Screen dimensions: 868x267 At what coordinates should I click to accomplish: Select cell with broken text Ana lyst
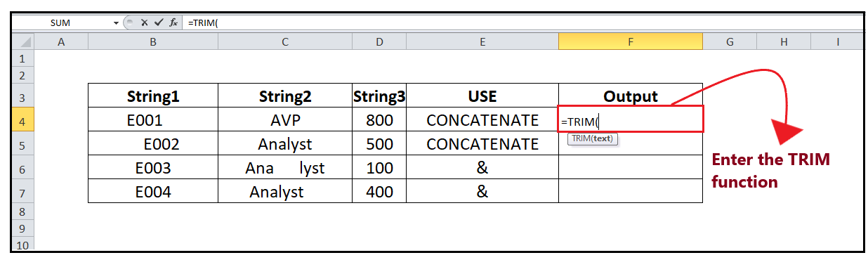285,168
